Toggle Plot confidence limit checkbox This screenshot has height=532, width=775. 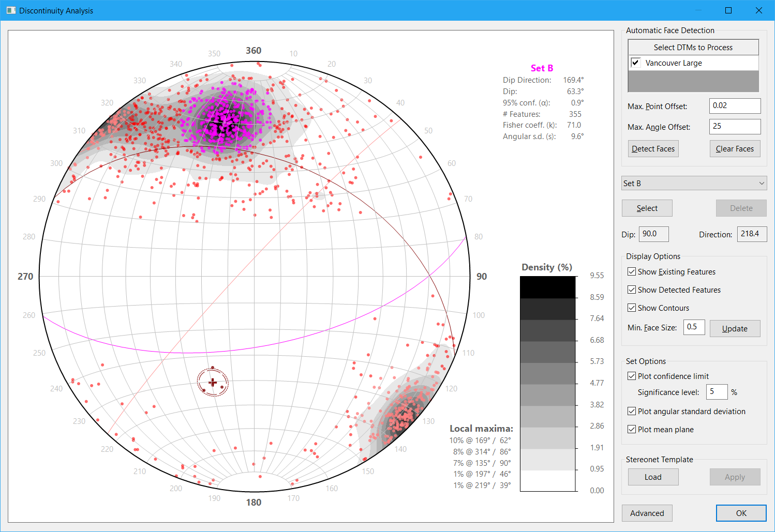[x=632, y=376]
